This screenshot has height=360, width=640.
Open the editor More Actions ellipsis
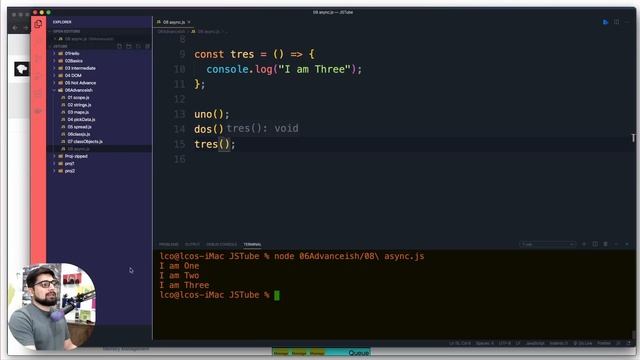tap(627, 22)
